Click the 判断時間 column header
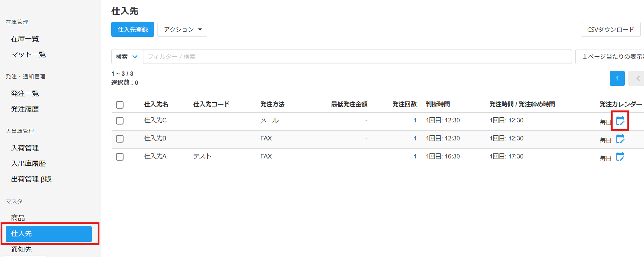 438,104
